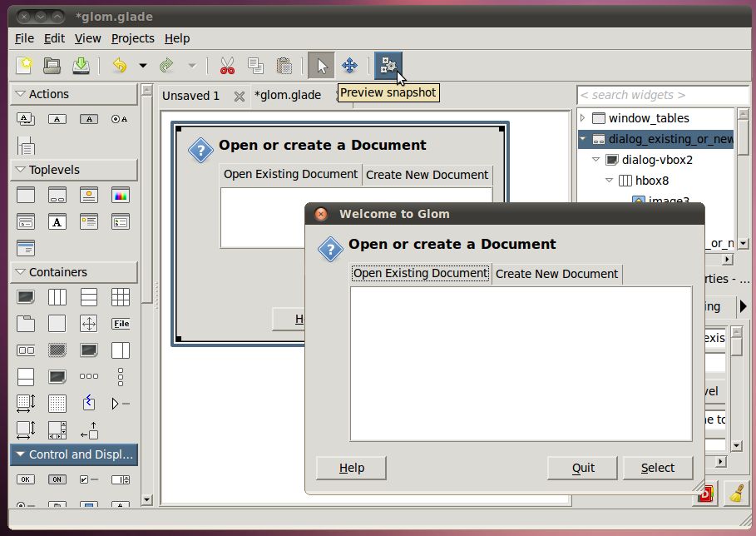Open the Help menu
This screenshot has width=756, height=536.
coord(177,38)
